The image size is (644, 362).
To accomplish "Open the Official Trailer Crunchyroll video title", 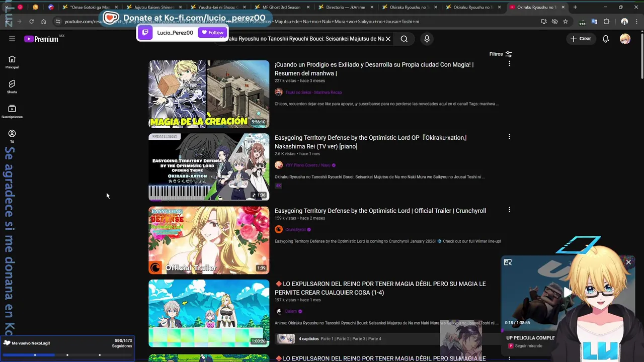I will pos(380,211).
